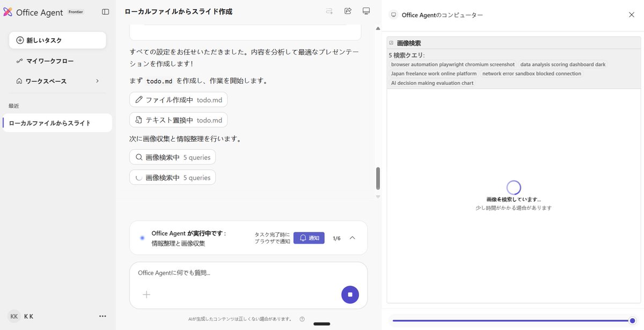Click the Office Agent logo icon

pos(8,12)
